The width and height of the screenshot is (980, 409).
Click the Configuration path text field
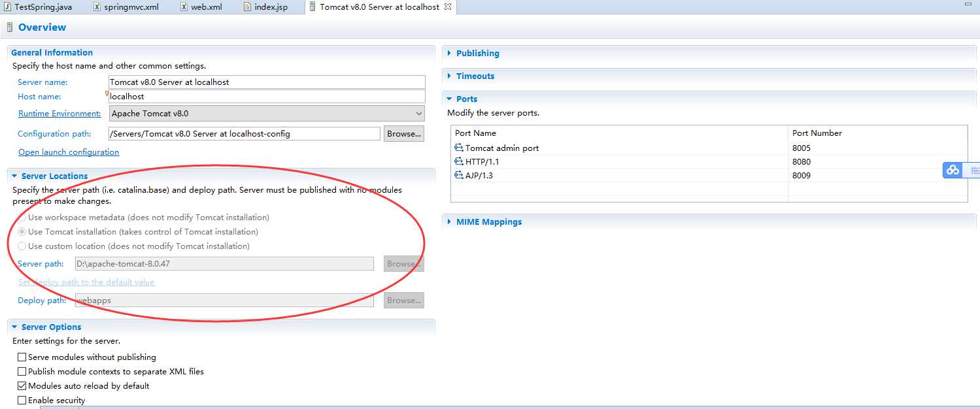(244, 134)
